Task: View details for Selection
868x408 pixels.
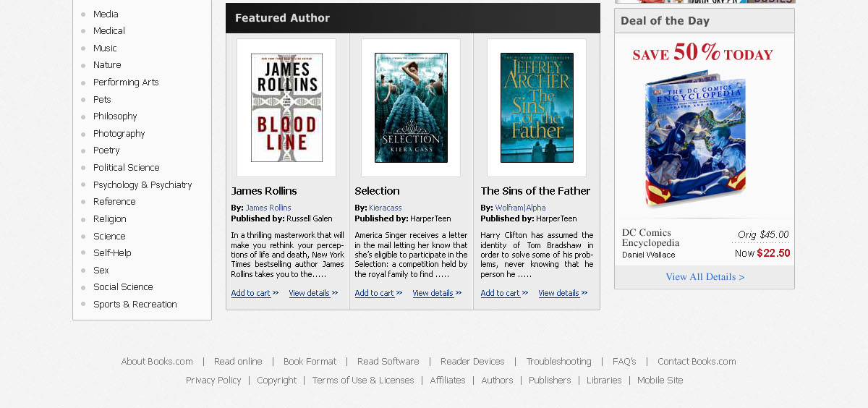Action: pos(437,293)
